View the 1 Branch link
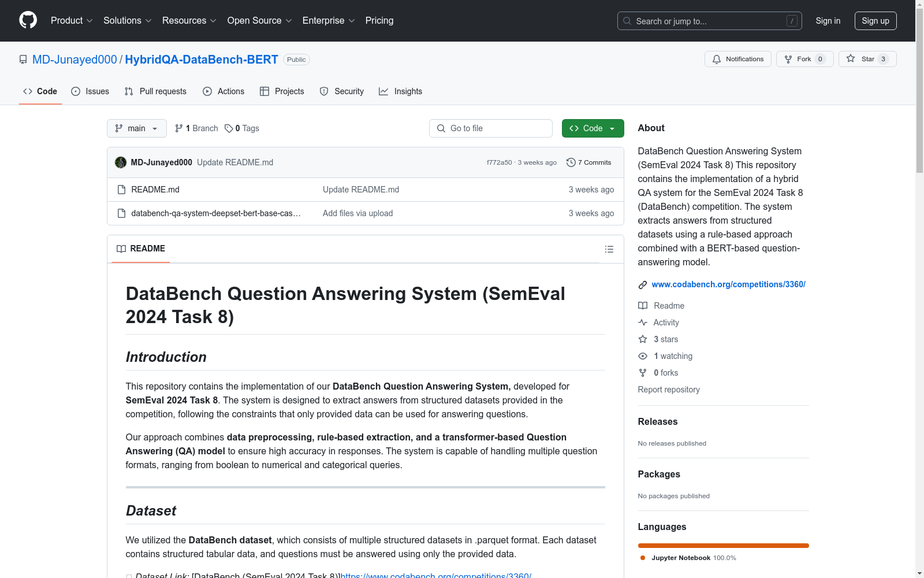 [196, 128]
